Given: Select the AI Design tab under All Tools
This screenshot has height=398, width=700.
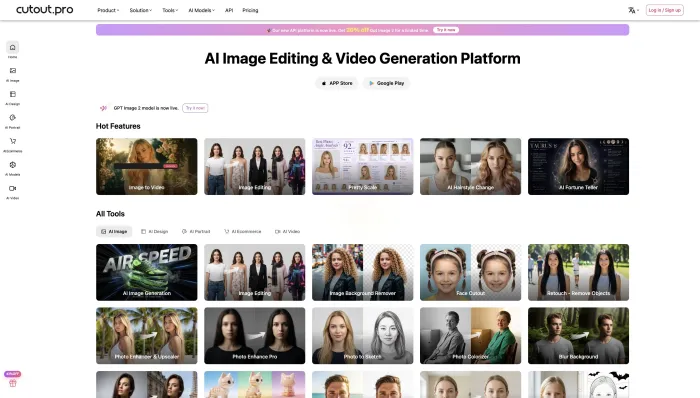Looking at the screenshot, I should (x=154, y=232).
